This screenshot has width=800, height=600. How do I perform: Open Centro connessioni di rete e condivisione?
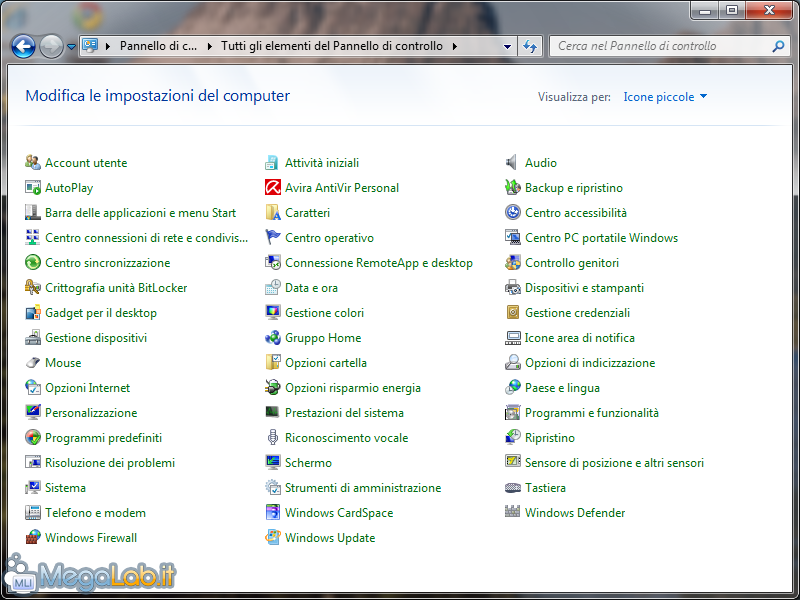[146, 238]
